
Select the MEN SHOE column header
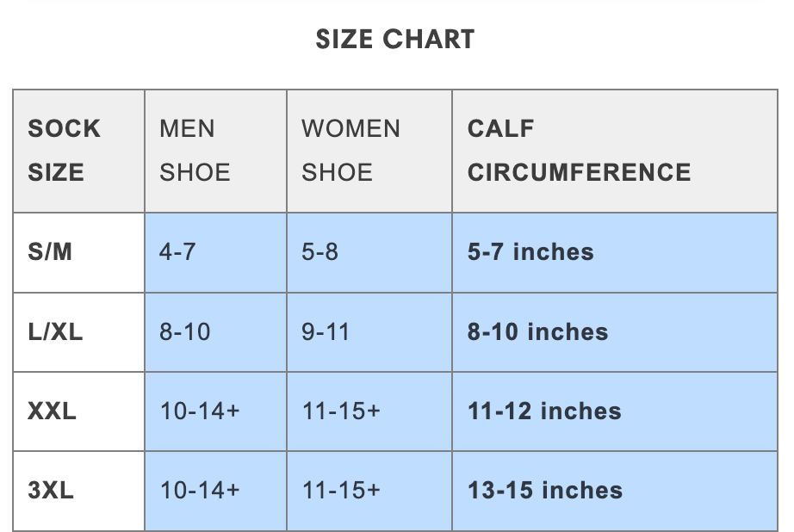(x=195, y=151)
